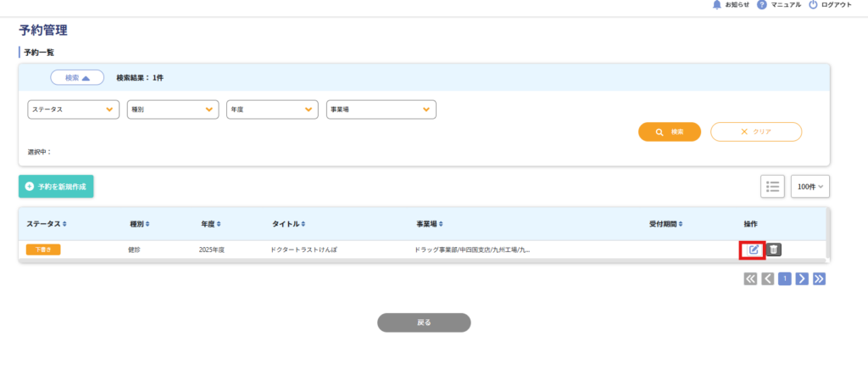Sort table by ステータス column header

(x=47, y=224)
